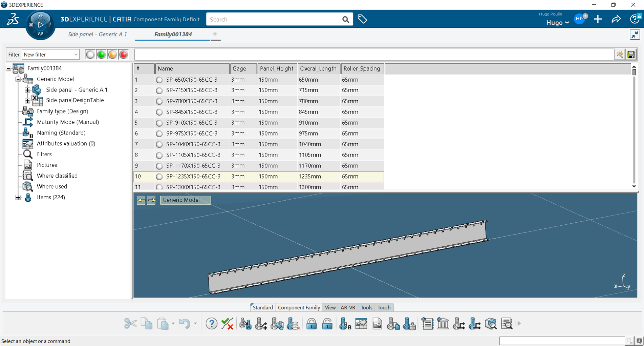This screenshot has height=346, width=644.
Task: Click the Generic Model button in viewer
Action: point(185,200)
